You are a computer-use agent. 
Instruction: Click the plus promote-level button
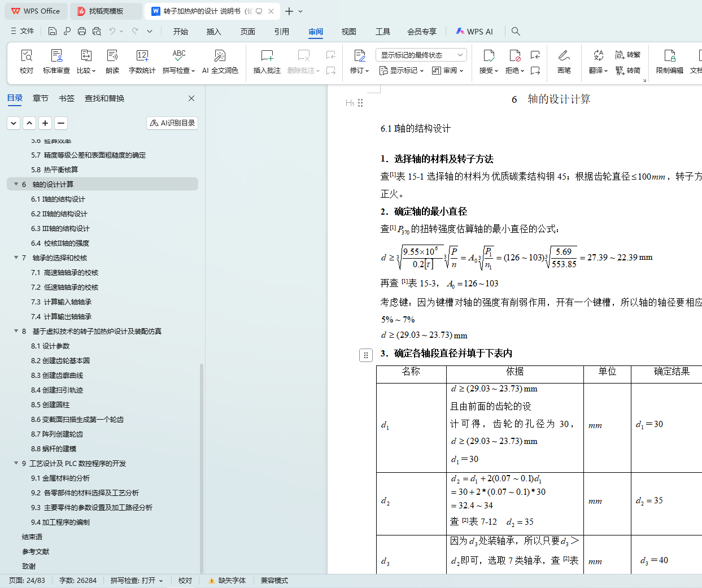[x=45, y=123]
